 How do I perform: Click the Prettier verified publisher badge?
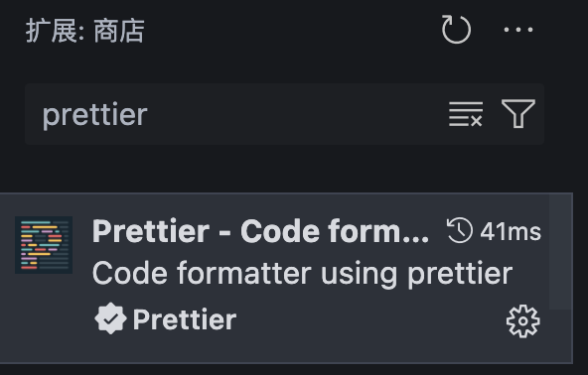(110, 318)
